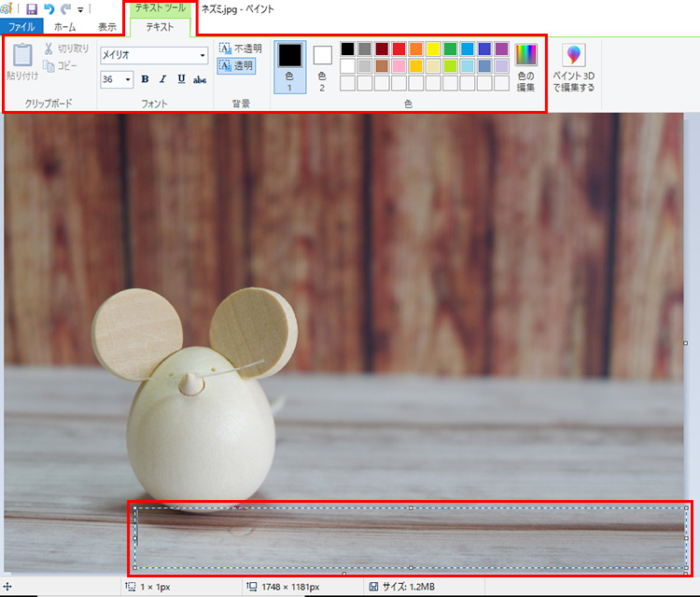
Task: Switch to the 表示 ribbon tab
Action: 107,27
